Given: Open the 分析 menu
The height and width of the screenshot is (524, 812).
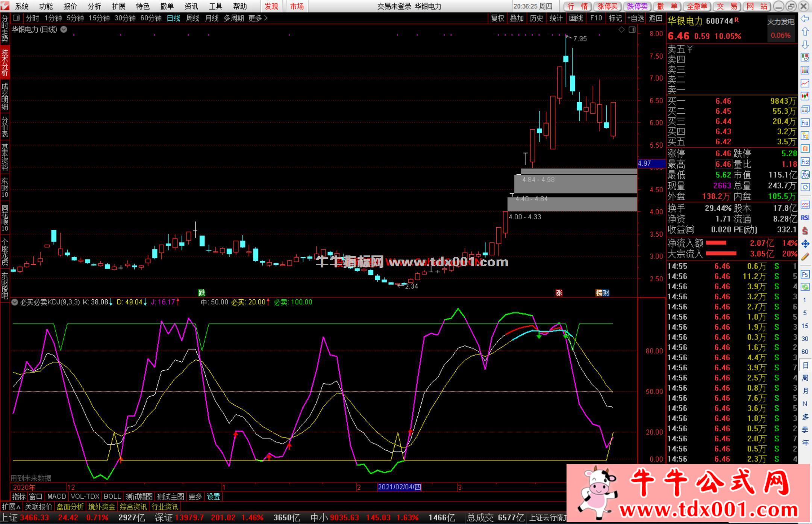Looking at the screenshot, I should [94, 6].
